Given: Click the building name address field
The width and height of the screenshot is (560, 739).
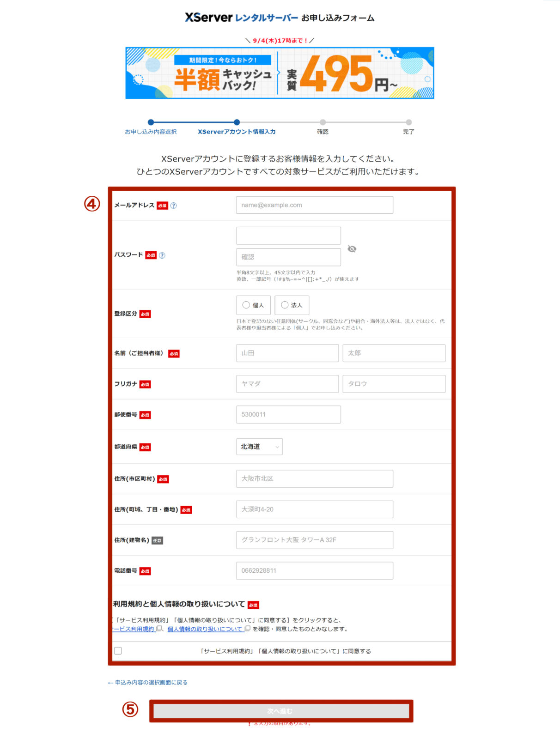Looking at the screenshot, I should pos(314,540).
